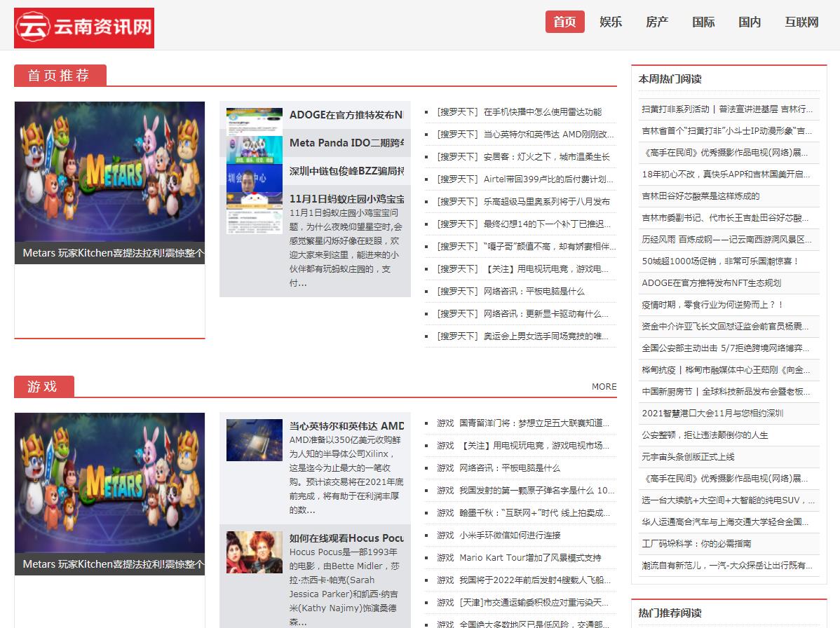Open sidebar '吉林省首个"扫黄打非"小斗士IP动漫形象'
Image resolution: width=840 pixels, height=628 pixels.
click(727, 130)
